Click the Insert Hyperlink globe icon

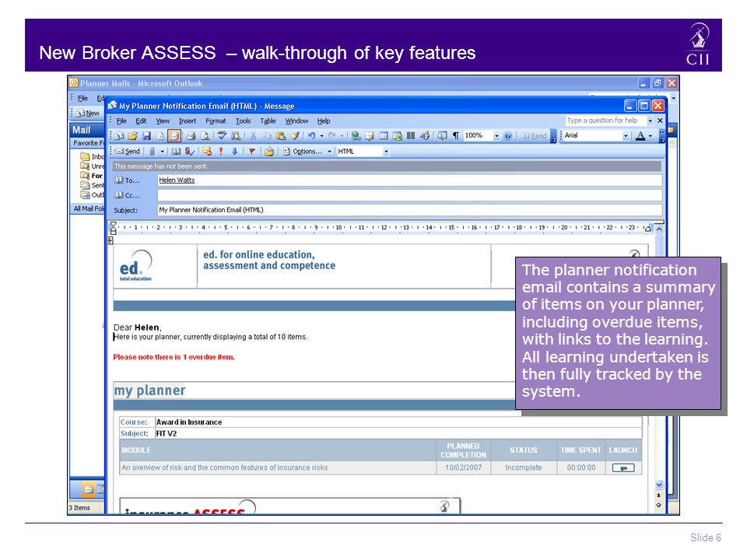[356, 136]
